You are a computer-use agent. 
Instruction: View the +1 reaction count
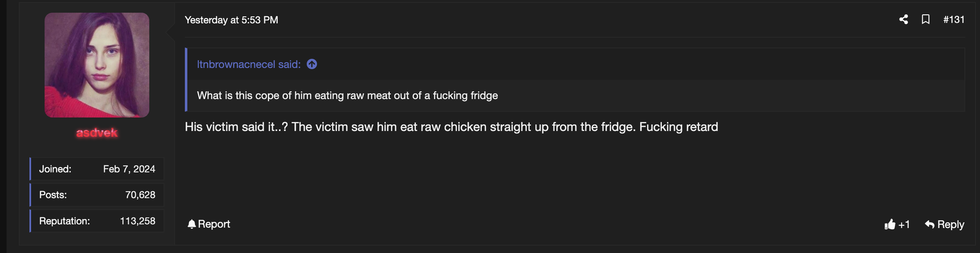pos(904,225)
